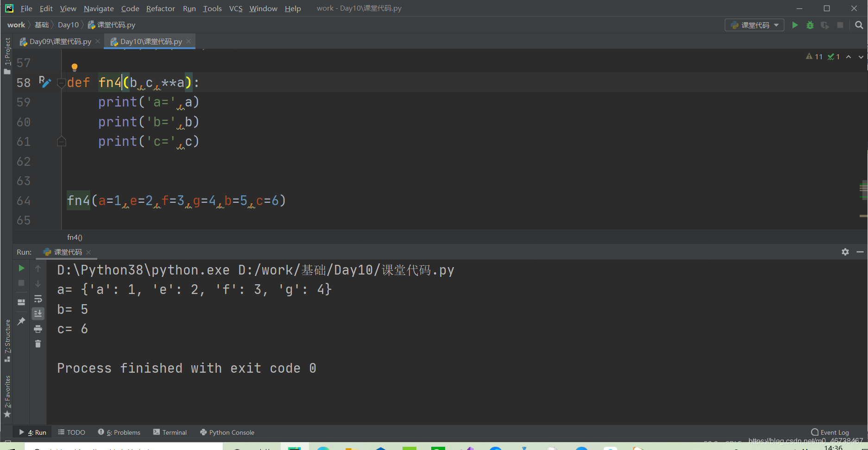Click the work breadcrumb in the navigation bar

tap(16, 25)
